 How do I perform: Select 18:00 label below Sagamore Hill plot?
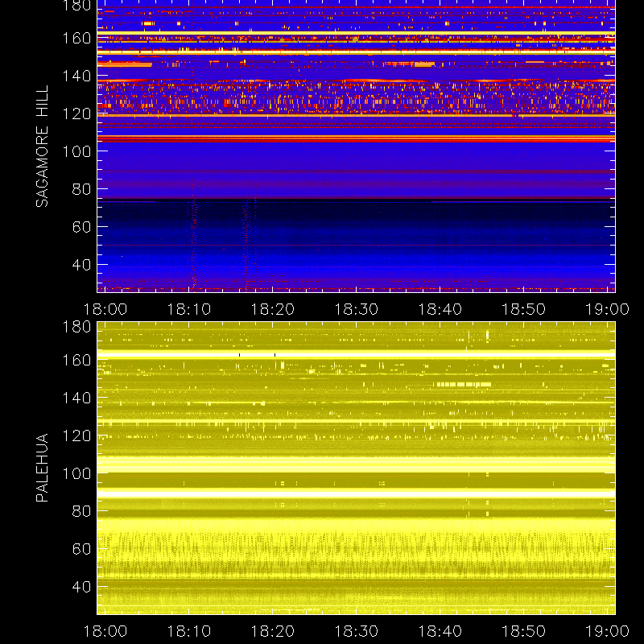(x=105, y=309)
